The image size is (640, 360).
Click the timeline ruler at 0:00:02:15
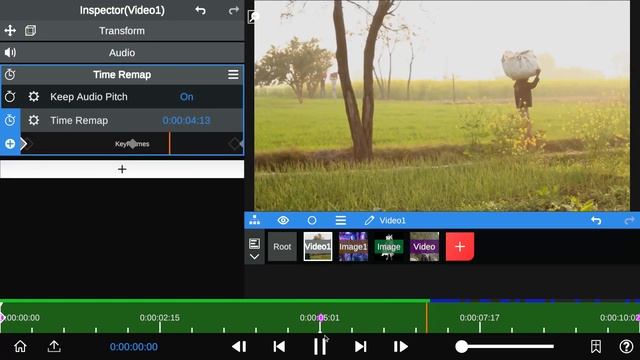tap(160, 318)
